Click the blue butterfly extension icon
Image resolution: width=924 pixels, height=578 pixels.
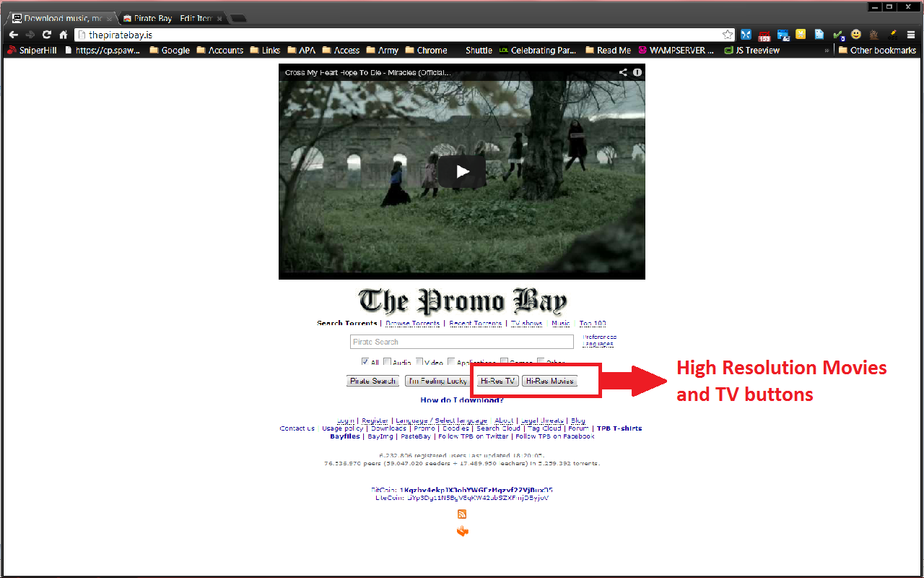point(746,34)
